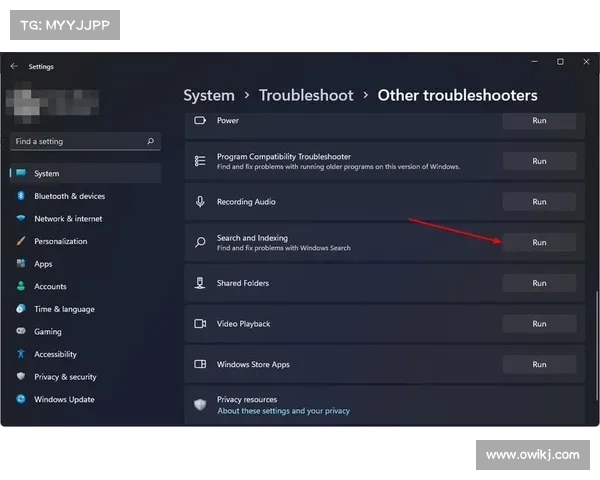Image resolution: width=600 pixels, height=480 pixels.
Task: Close the Settings window
Action: tap(586, 62)
